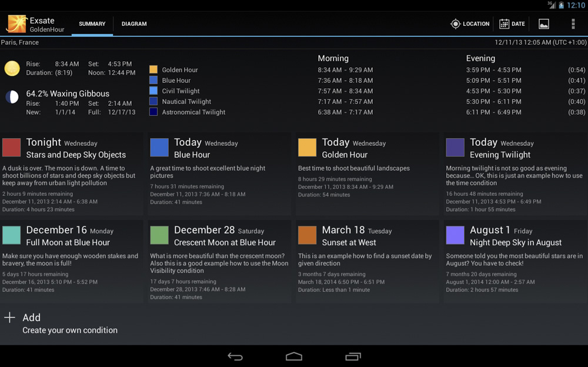Image resolution: width=588 pixels, height=367 pixels.
Task: Tap blue swatch of Today Blue Hour card
Action: pyautogui.click(x=159, y=147)
